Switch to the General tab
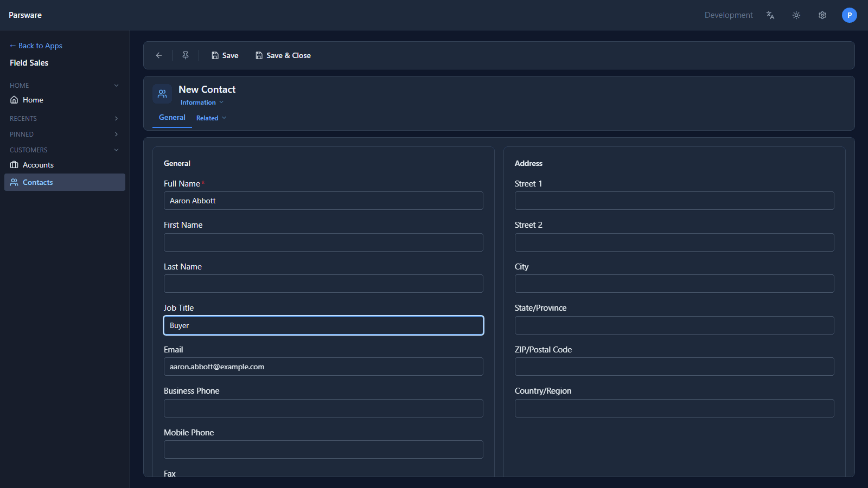Screen dimensions: 868x488 tap(172, 118)
